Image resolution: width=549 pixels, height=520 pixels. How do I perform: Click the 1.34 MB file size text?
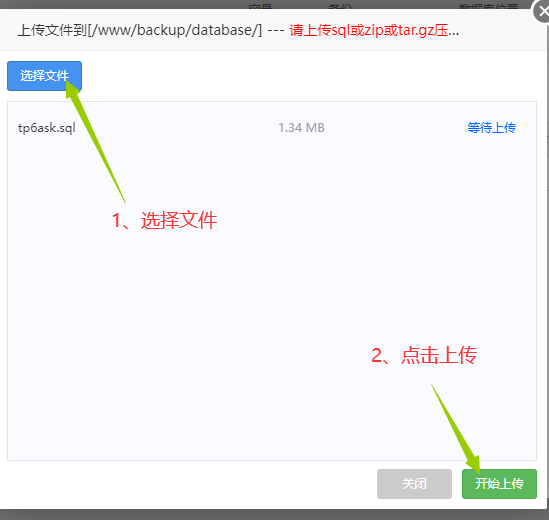(x=301, y=128)
